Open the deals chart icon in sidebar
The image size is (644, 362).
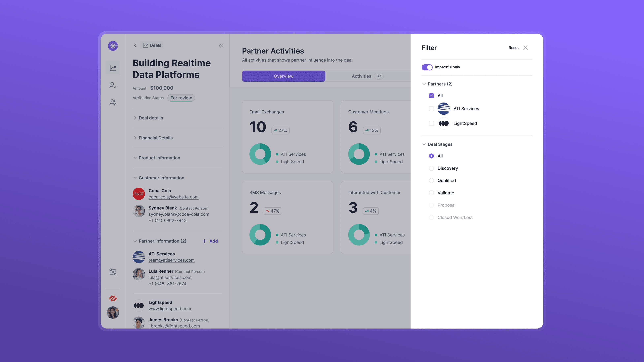point(113,68)
